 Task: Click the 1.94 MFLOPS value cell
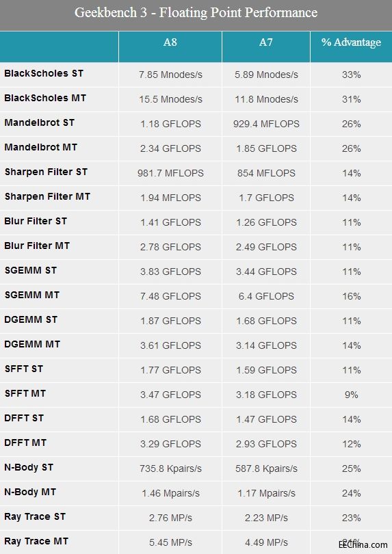click(170, 198)
